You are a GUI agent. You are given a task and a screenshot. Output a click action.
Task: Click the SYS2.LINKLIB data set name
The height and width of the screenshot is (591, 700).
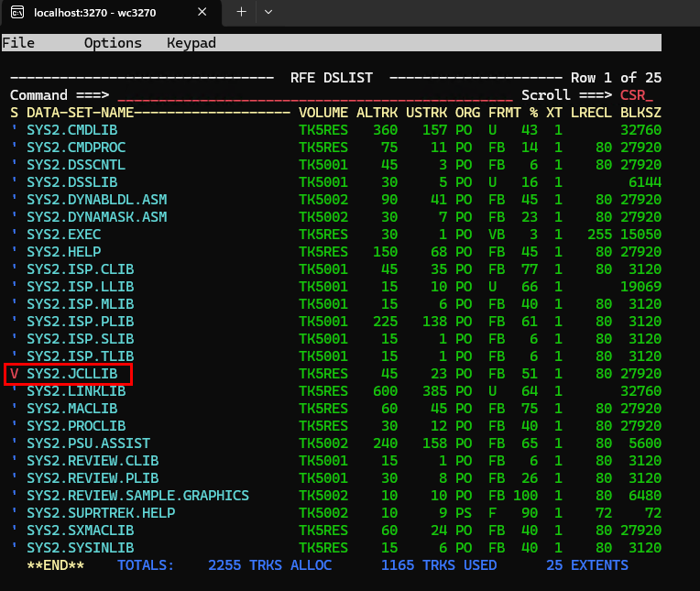point(76,391)
